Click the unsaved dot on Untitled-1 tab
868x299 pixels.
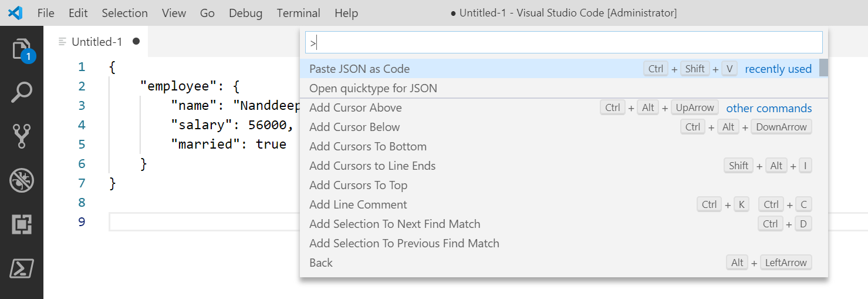(x=136, y=41)
